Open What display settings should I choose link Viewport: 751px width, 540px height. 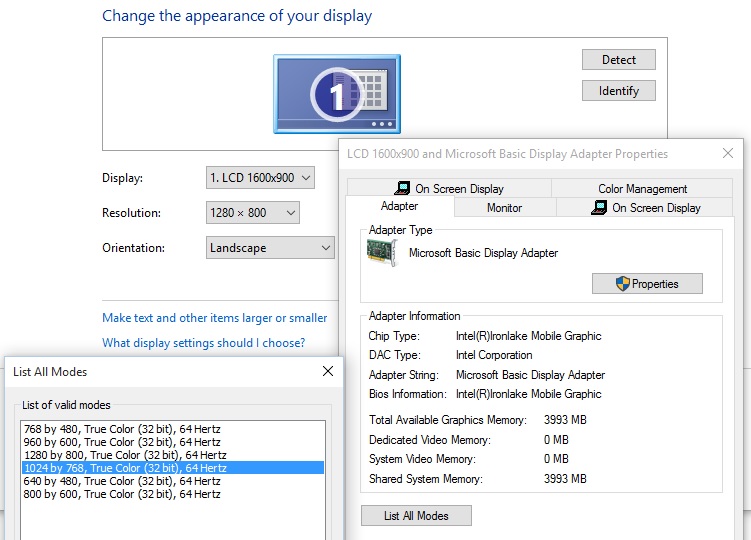point(204,343)
